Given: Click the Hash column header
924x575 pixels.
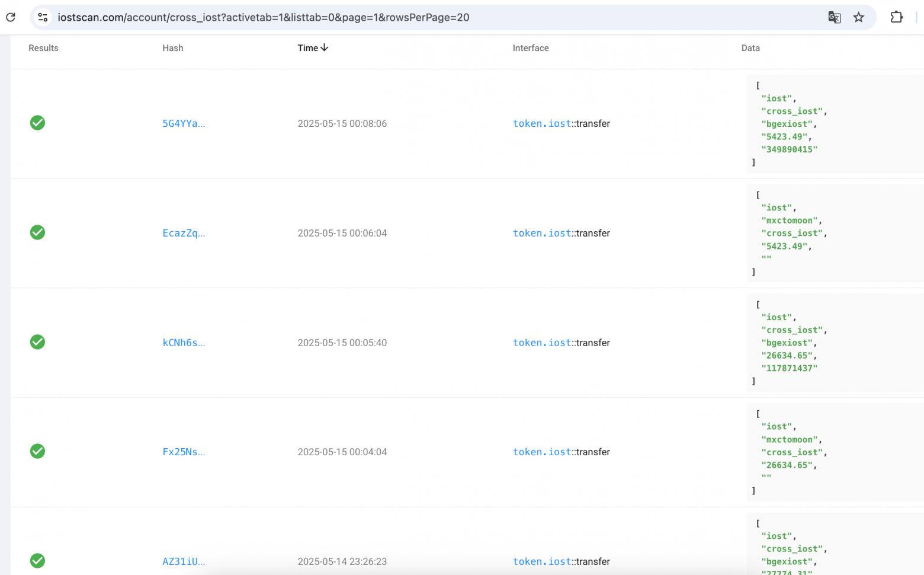Looking at the screenshot, I should (x=173, y=48).
